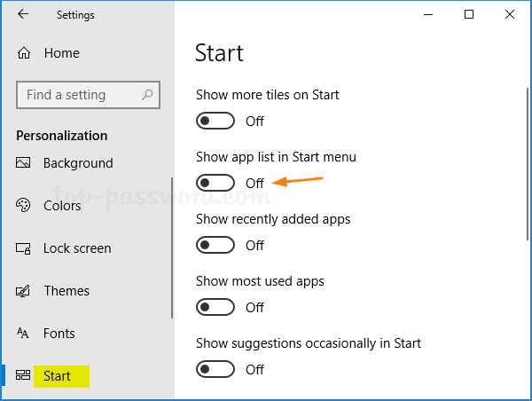Switch on Show most used apps

[x=216, y=307]
